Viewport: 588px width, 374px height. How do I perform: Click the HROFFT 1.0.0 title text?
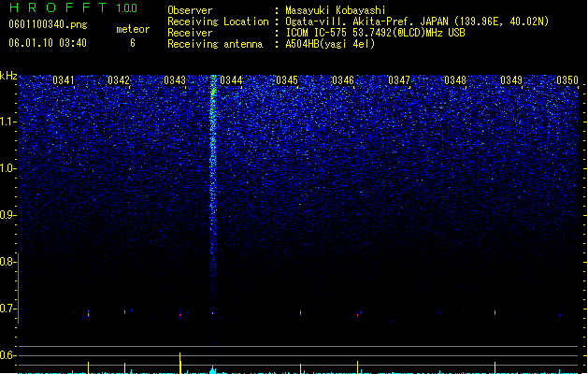coord(74,7)
